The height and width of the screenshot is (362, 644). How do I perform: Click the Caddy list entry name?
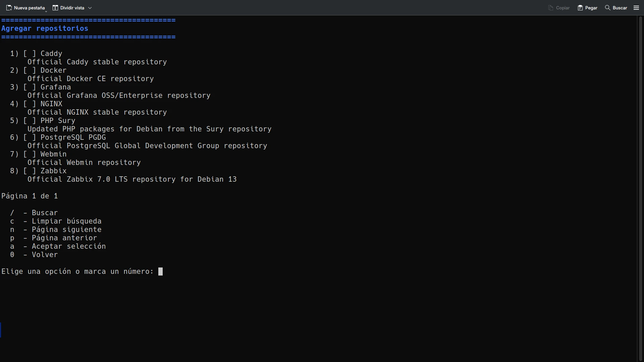click(x=51, y=54)
